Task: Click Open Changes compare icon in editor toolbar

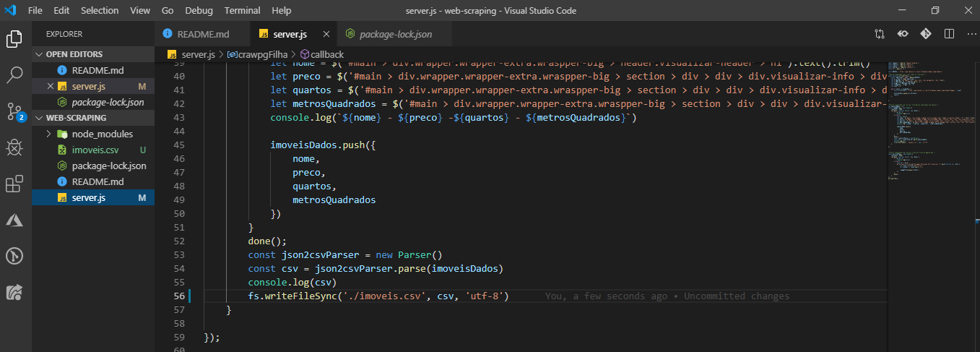Action: point(879,34)
